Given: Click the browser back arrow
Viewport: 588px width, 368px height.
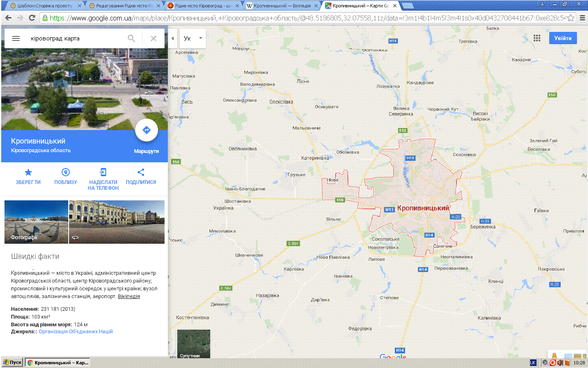Looking at the screenshot, I should point(8,18).
